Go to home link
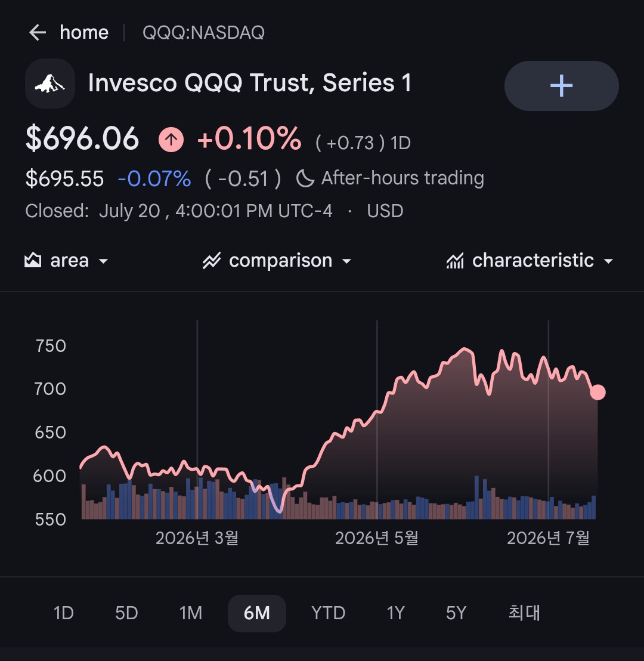The width and height of the screenshot is (644, 661). point(84,32)
